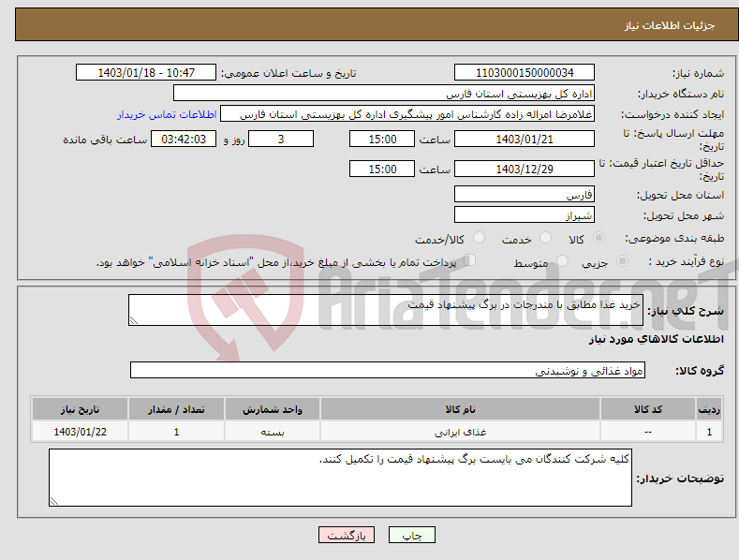
Task: Click the -- cell under کد کالا
Action: (x=648, y=432)
